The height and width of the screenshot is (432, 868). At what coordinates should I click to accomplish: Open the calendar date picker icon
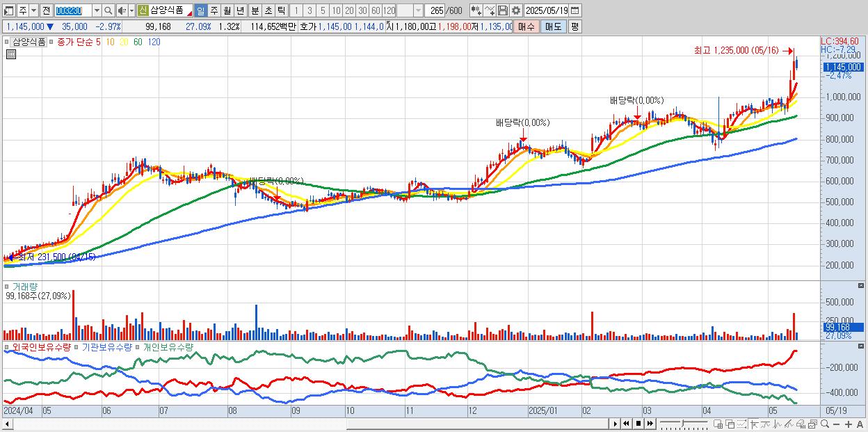[574, 10]
